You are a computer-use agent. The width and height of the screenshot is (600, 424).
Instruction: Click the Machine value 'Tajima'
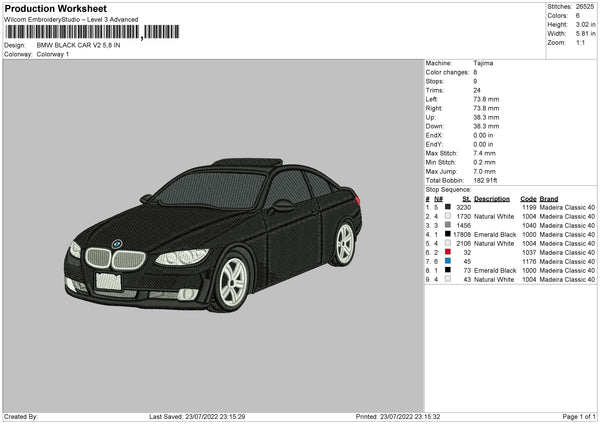point(483,63)
